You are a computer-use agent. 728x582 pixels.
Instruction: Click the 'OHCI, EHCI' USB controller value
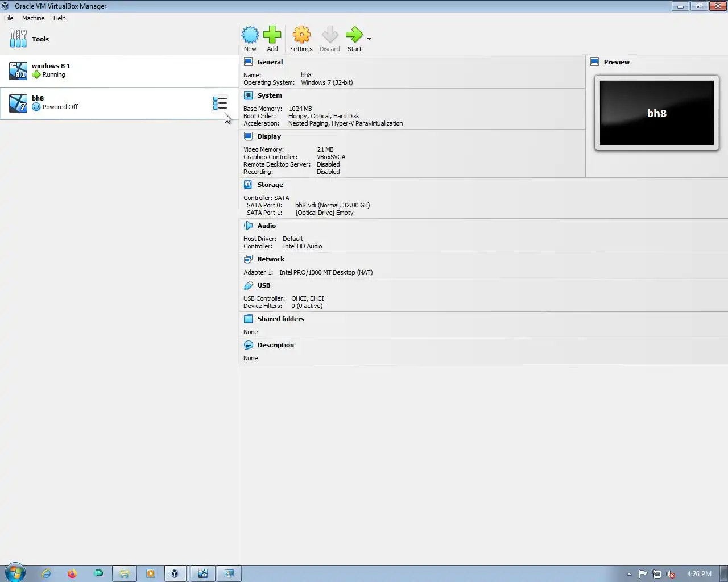pyautogui.click(x=308, y=298)
